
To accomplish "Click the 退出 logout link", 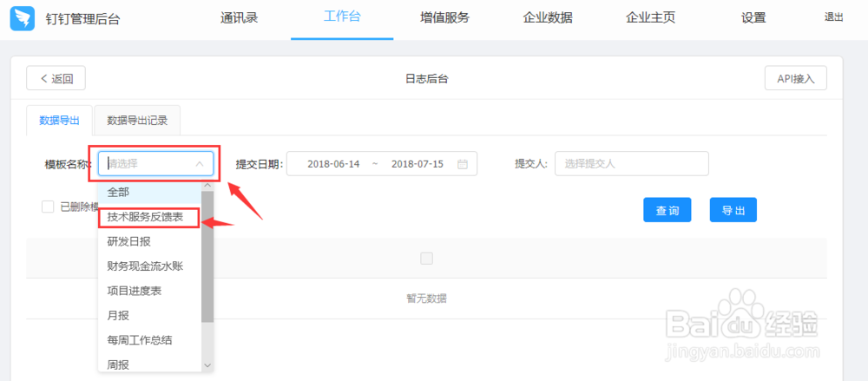I will [833, 17].
